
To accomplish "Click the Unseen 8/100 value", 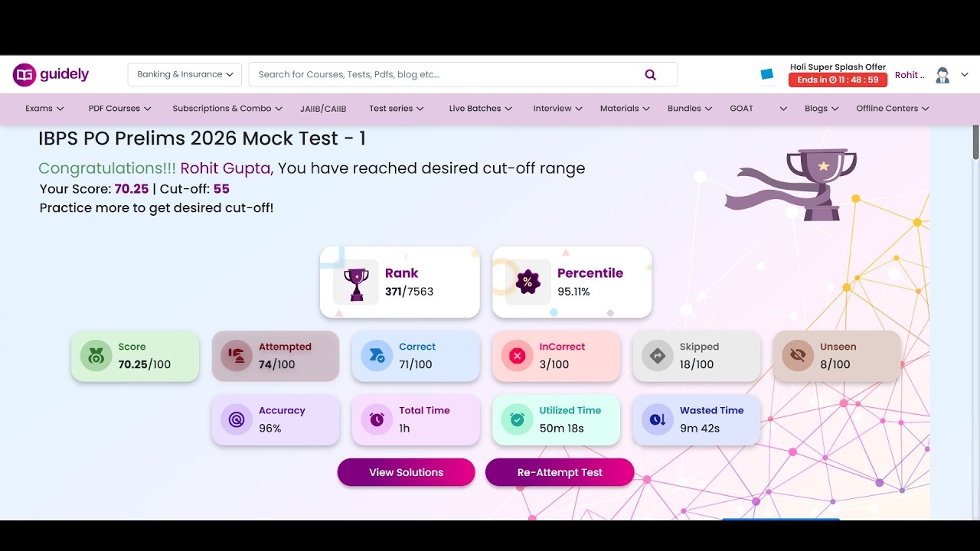I will coord(835,364).
